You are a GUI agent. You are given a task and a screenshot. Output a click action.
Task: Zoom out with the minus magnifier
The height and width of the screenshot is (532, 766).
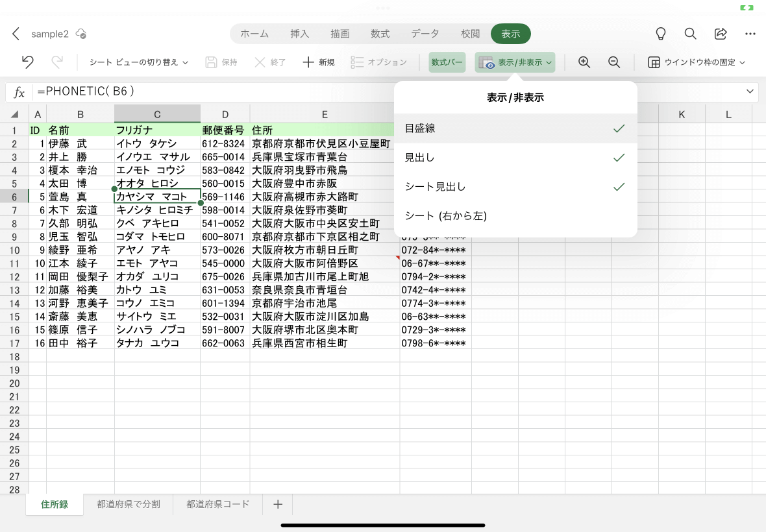pos(614,62)
